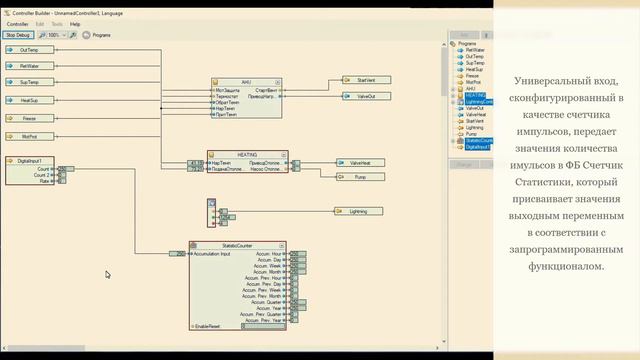Click the Stop Debug button
The width and height of the screenshot is (640, 360).
click(18, 35)
